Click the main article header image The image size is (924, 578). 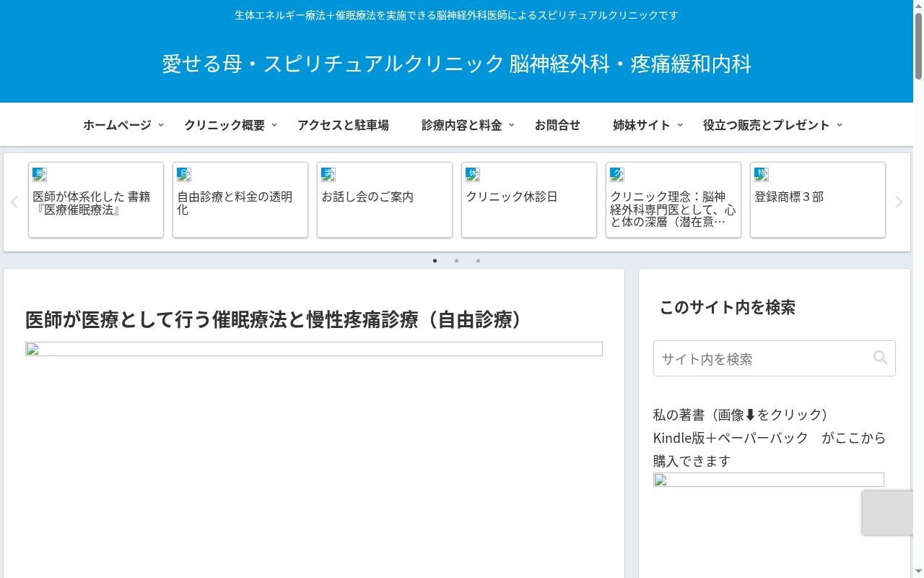314,349
